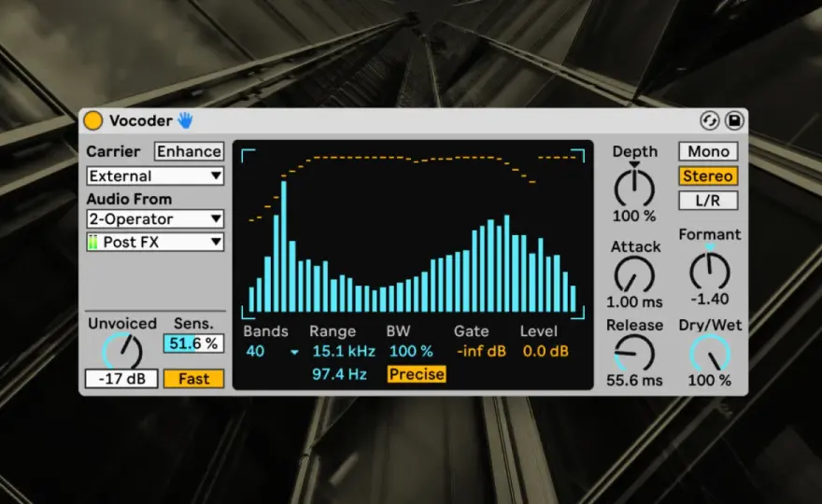Screen dimensions: 822x504
Task: Click the Formant -1.40 value label
Action: [709, 300]
